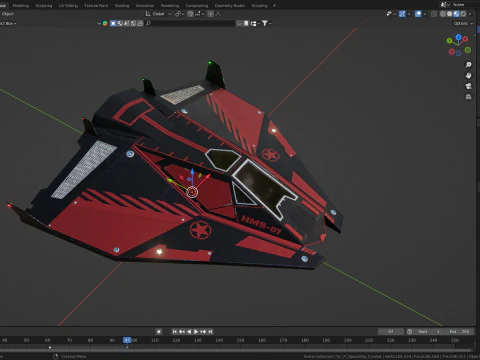Click the green Y axis on navigation gizmo
Viewport: 480px width, 360px height.
[449, 41]
